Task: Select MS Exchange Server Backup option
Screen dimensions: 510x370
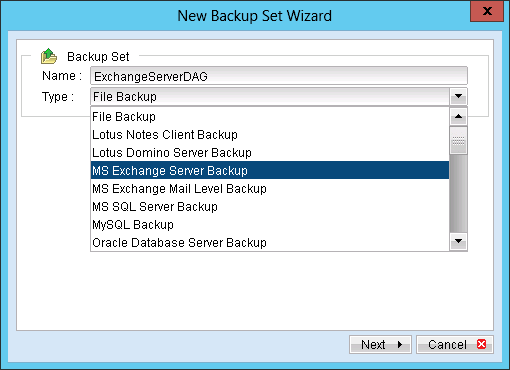Action: [270, 171]
